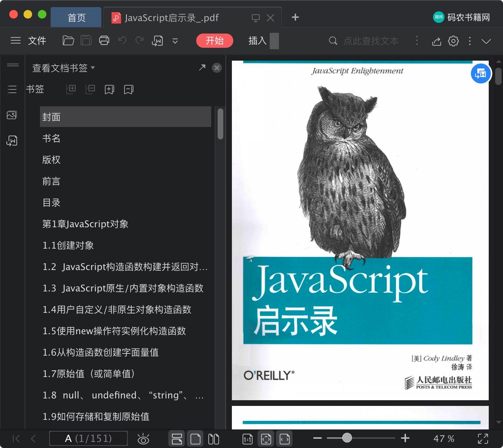Print the document with printer icon
Image resolution: width=503 pixels, height=448 pixels.
point(104,41)
